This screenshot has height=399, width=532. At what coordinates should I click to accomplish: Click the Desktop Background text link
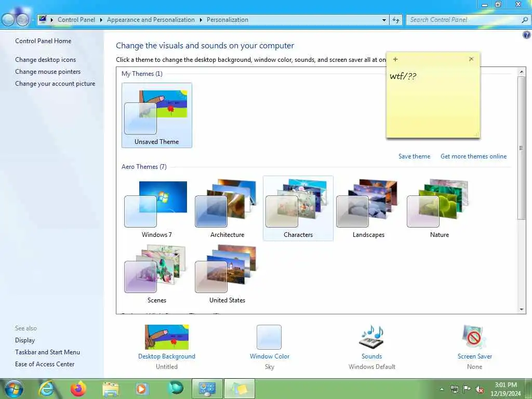pos(167,356)
